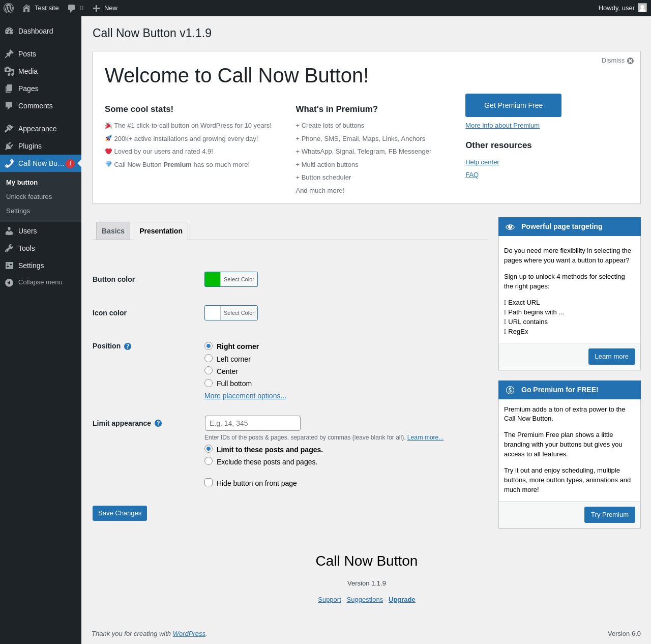This screenshot has height=644, width=651.
Task: Click the Get Premium Free button
Action: click(x=513, y=105)
